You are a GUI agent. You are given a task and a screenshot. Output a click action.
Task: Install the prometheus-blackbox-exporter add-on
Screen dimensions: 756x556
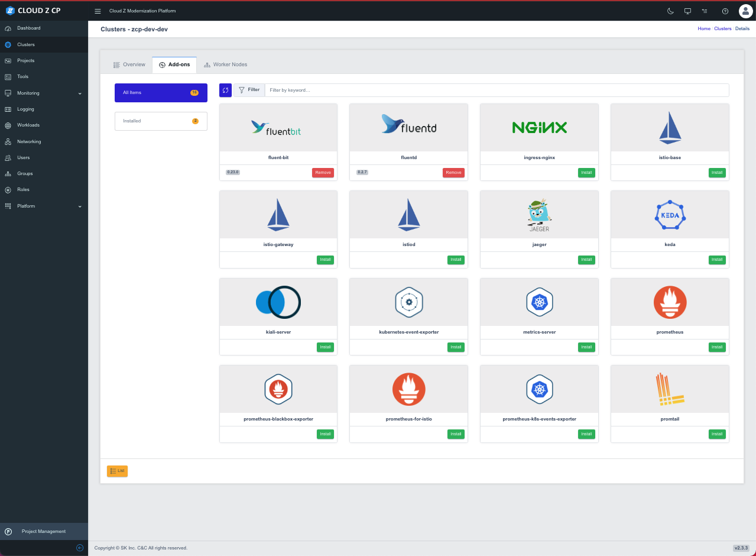tap(325, 434)
